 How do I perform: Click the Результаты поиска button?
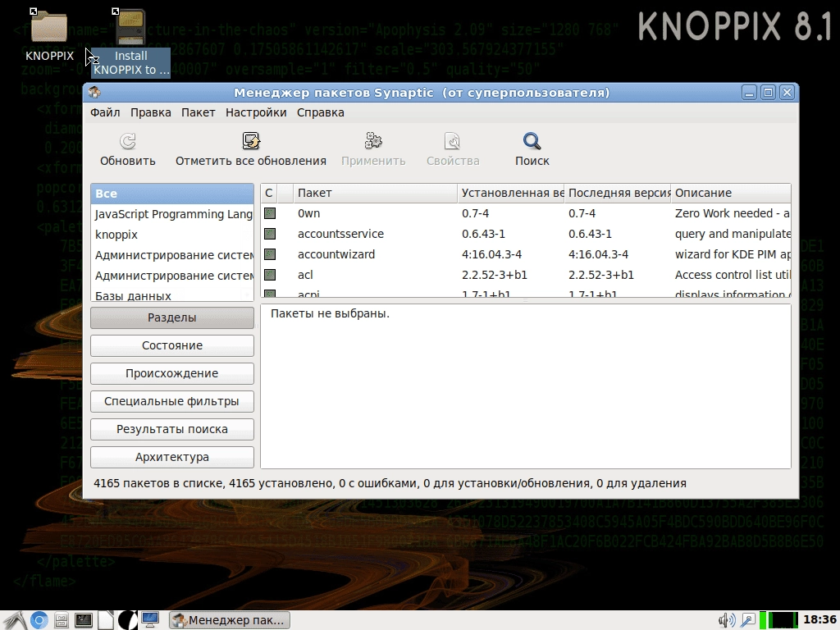172,429
